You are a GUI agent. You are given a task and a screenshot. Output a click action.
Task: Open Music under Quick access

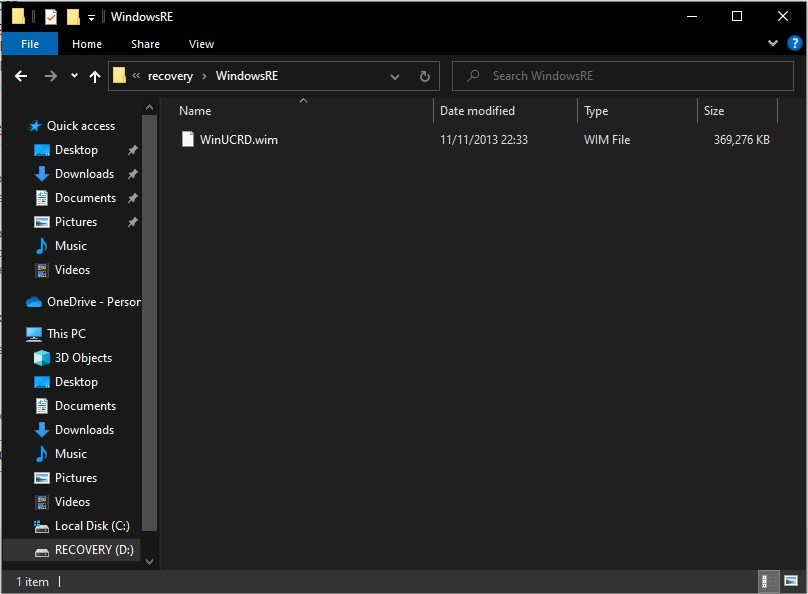tap(71, 246)
